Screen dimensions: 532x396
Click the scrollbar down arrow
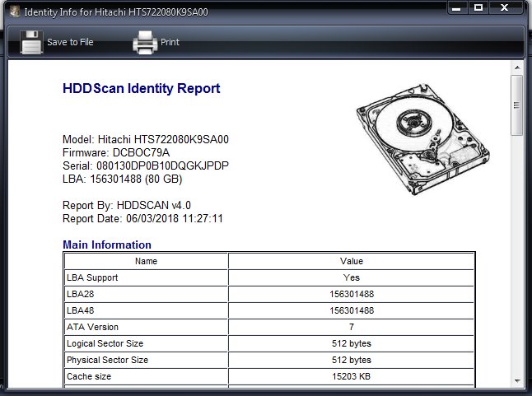[x=517, y=380]
